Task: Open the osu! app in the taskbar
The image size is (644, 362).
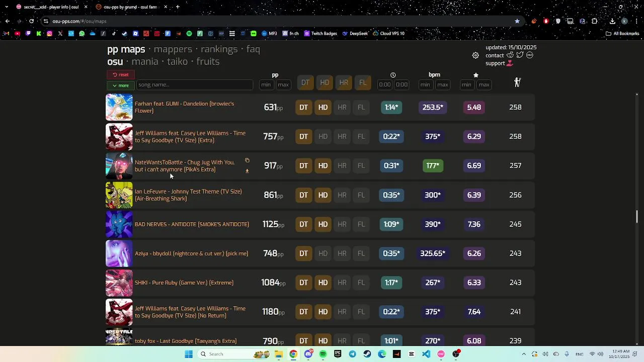Action: [x=441, y=354]
